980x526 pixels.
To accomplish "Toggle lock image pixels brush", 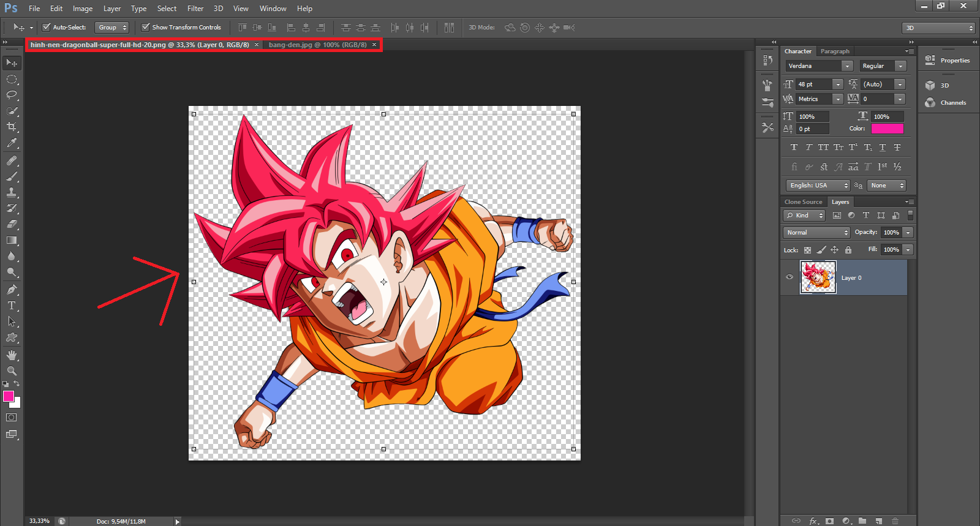I will tap(821, 250).
